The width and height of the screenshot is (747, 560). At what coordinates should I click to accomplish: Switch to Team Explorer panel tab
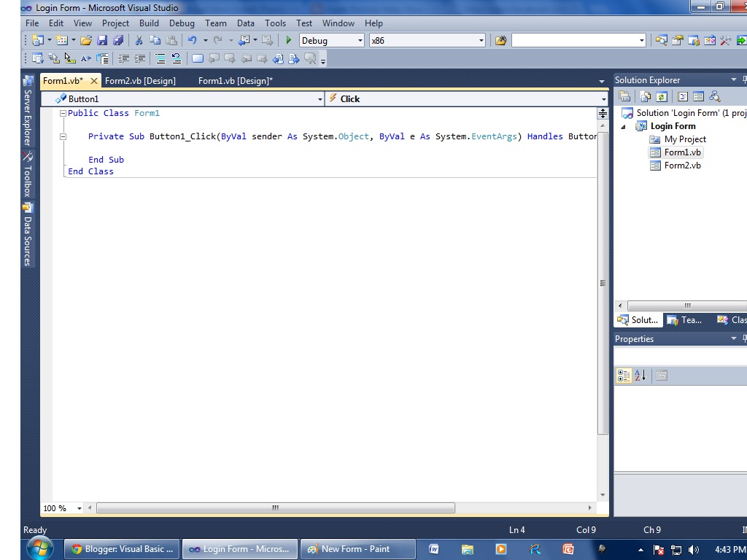[685, 320]
